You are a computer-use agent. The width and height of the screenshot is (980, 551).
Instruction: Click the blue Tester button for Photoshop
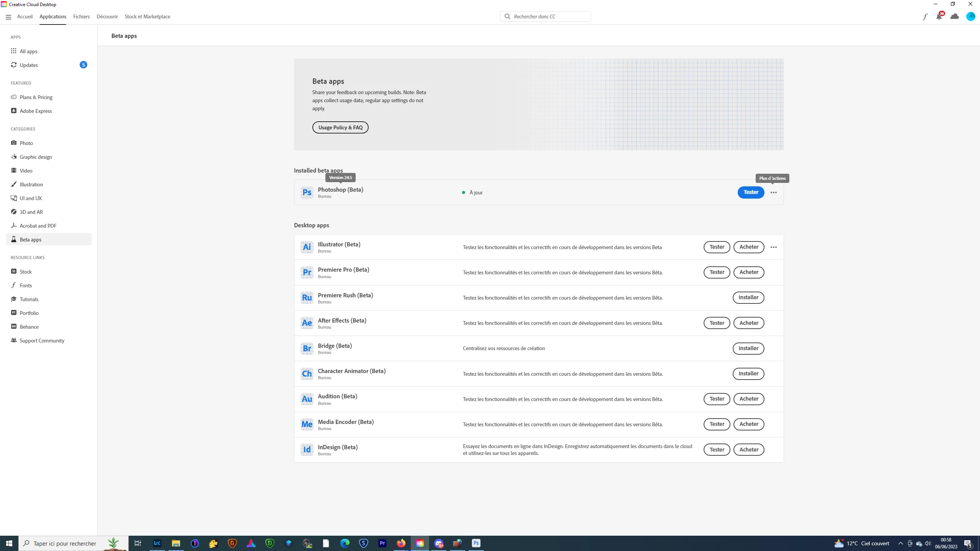[x=751, y=192]
